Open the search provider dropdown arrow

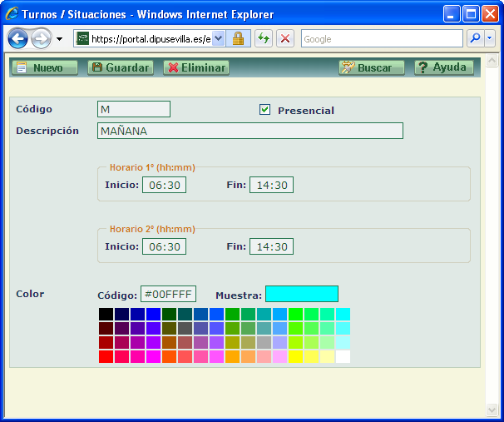[x=490, y=38]
